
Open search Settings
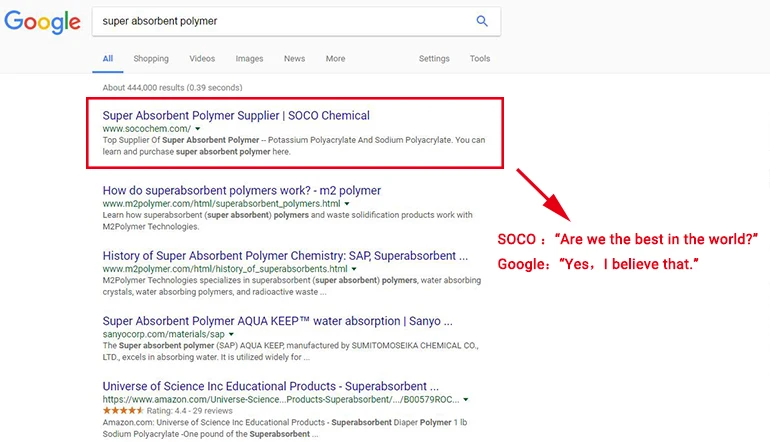coord(434,58)
